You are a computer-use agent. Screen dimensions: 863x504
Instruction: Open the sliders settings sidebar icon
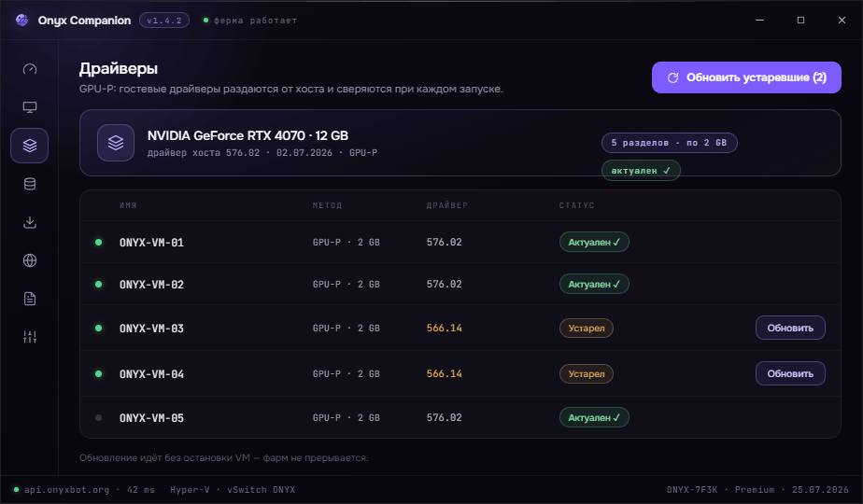point(30,337)
